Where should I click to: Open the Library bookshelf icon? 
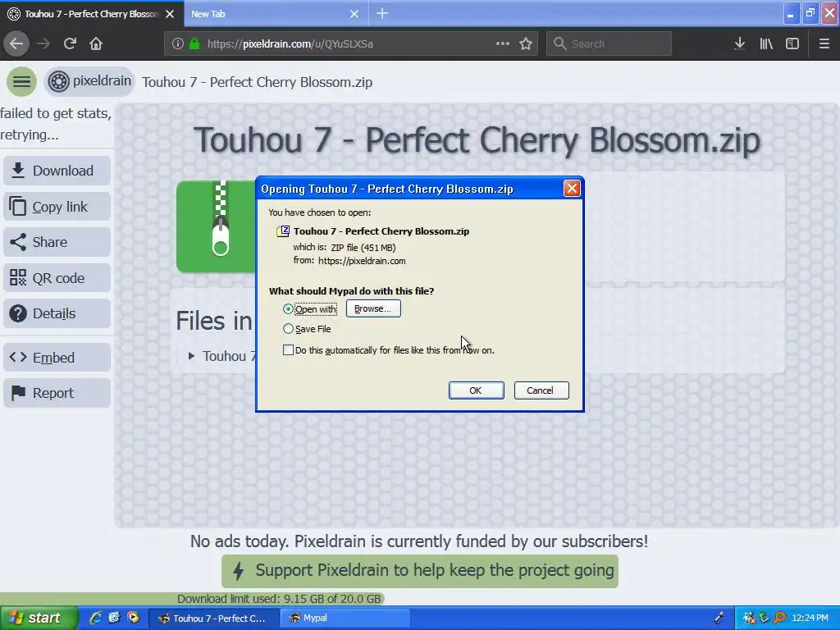(x=766, y=43)
